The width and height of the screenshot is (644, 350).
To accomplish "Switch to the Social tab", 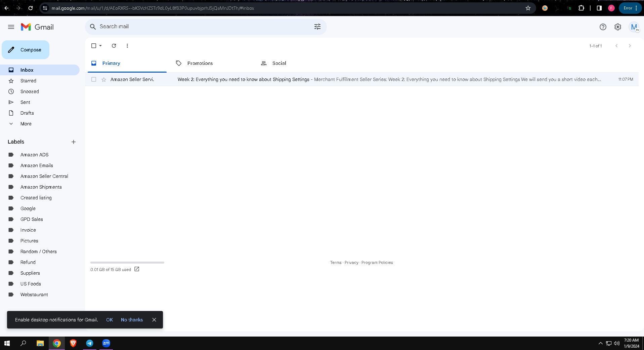I will tap(297, 63).
